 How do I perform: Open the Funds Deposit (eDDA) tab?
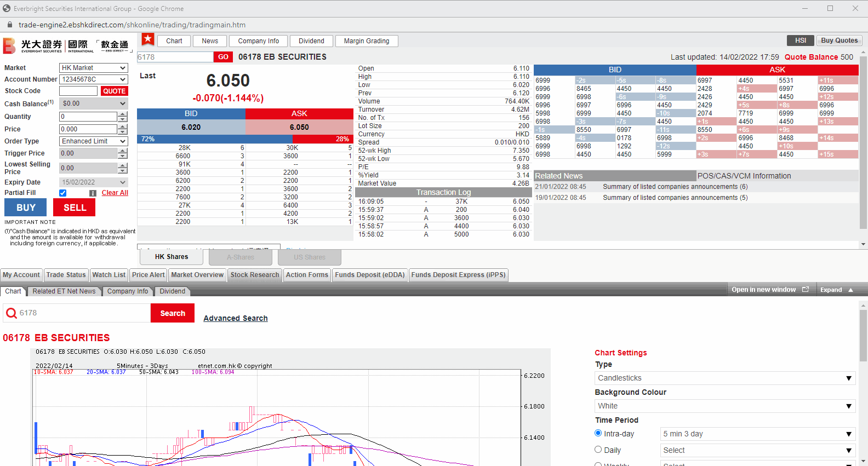click(370, 275)
